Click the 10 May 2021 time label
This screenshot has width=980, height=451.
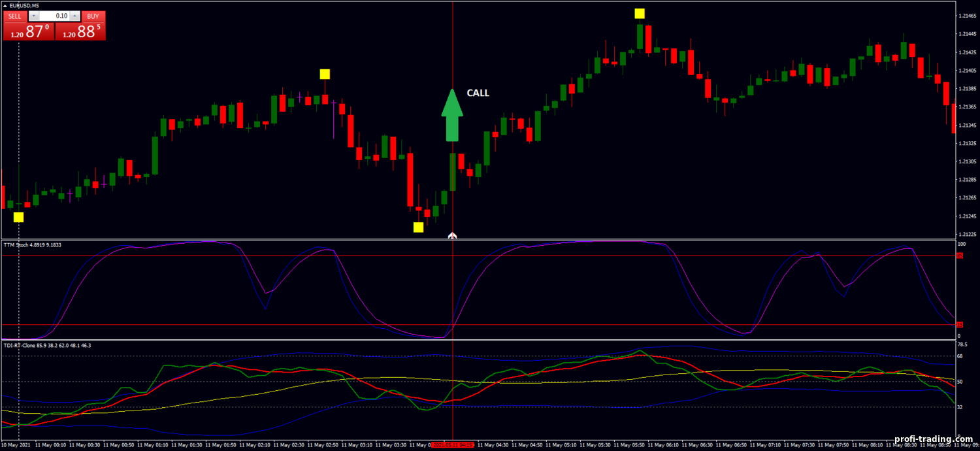(16, 445)
